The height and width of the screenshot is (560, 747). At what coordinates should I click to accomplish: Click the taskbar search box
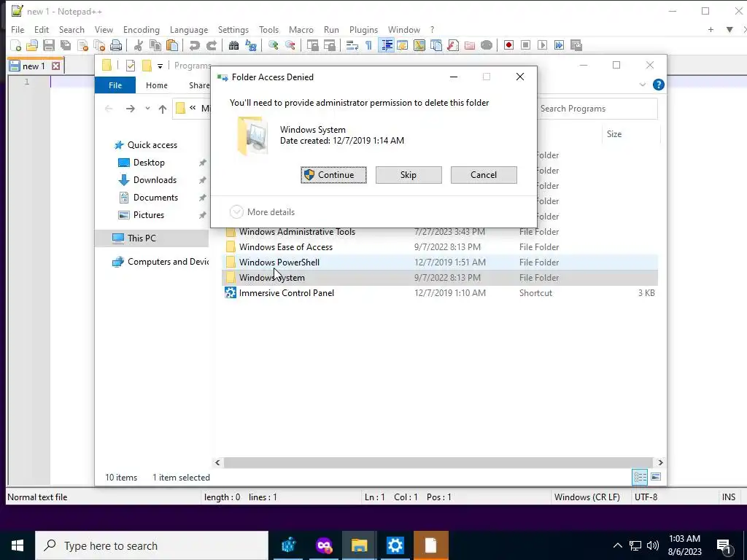(152, 545)
